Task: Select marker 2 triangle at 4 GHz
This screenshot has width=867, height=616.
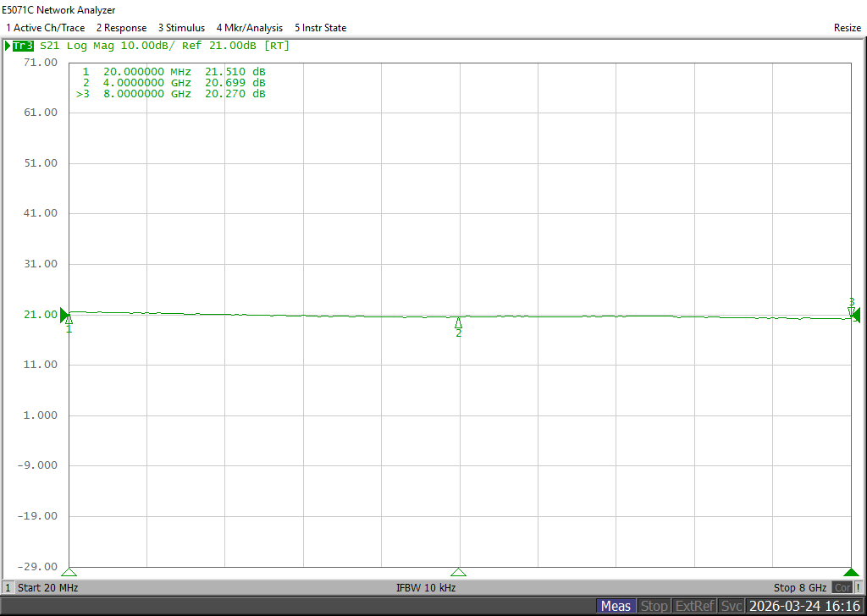Action: pos(458,322)
